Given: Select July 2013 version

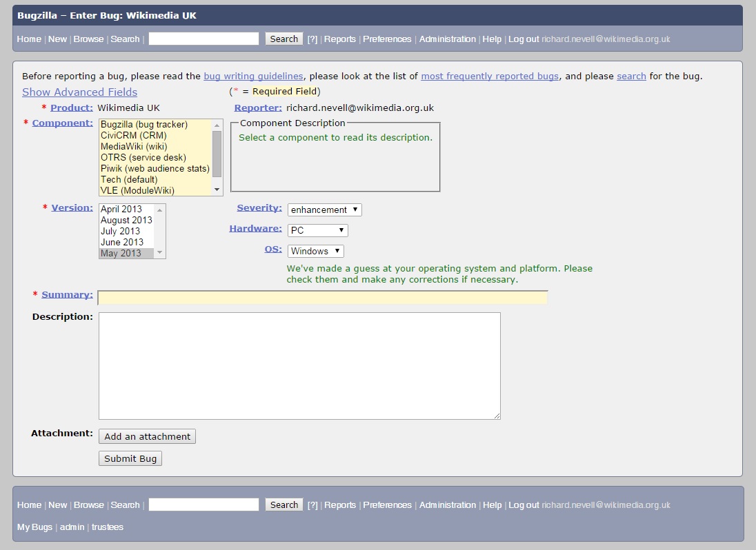Looking at the screenshot, I should [x=126, y=231].
